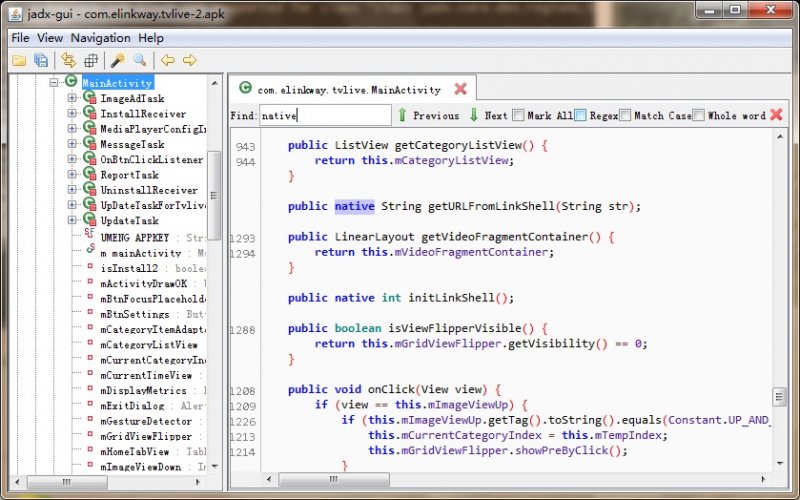
Task: Select mCategoryListView in the tree
Action: tap(149, 345)
